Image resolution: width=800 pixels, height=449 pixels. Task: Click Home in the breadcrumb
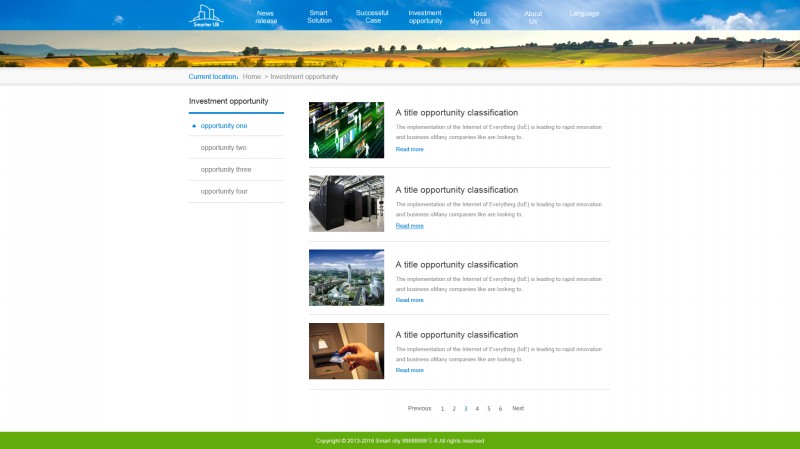coord(251,77)
